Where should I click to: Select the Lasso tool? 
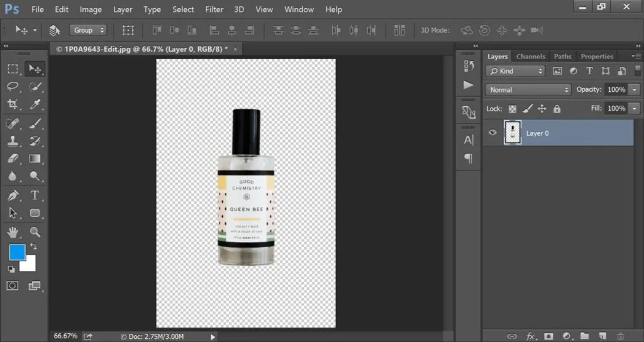(x=13, y=86)
